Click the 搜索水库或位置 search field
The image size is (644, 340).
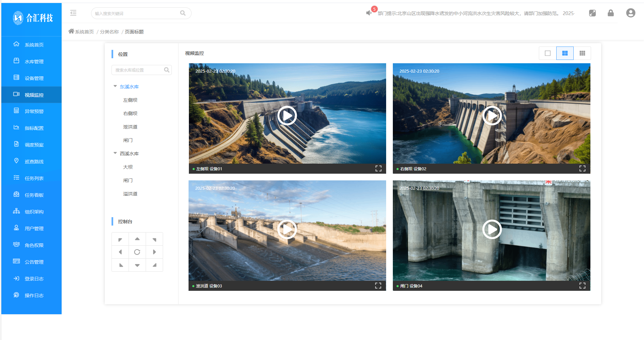coord(138,70)
